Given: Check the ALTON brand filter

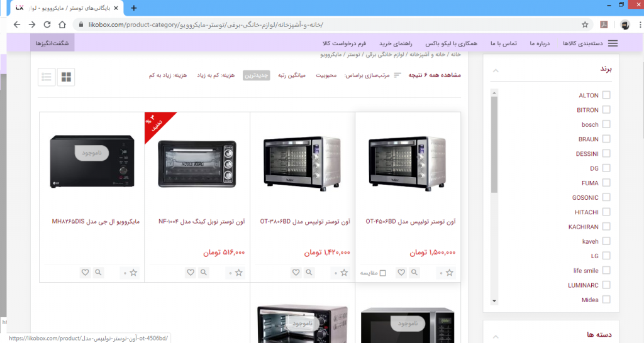Looking at the screenshot, I should [606, 95].
